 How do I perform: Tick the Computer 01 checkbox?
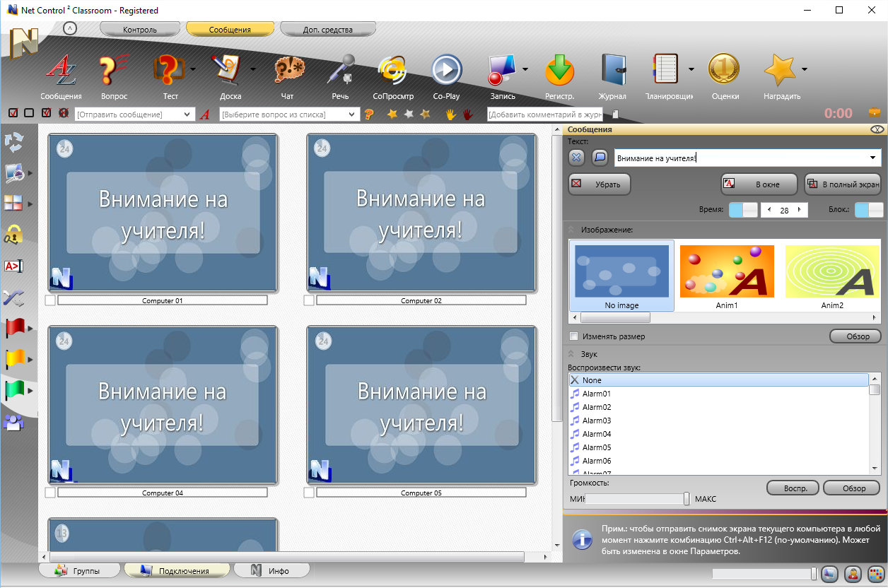(49, 300)
